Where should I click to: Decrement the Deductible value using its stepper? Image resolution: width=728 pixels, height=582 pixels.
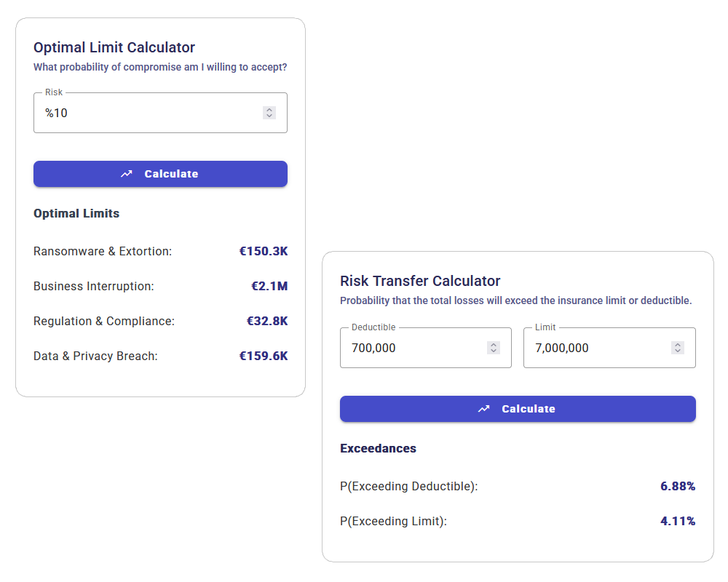tap(494, 351)
